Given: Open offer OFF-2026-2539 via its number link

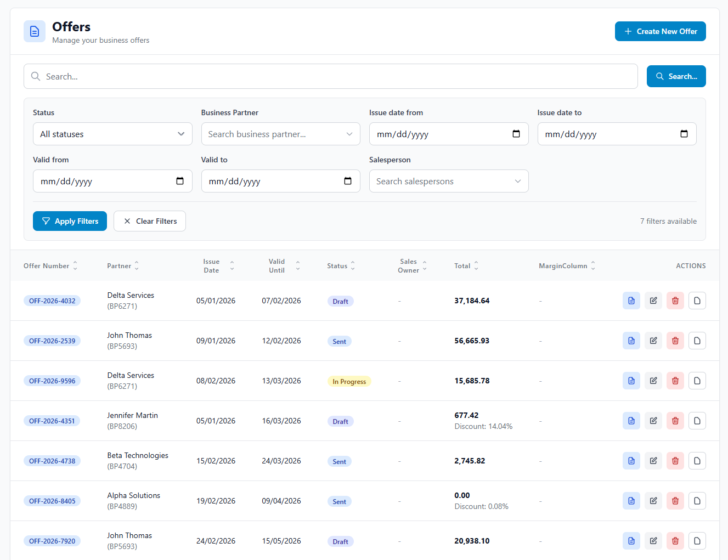Looking at the screenshot, I should tap(52, 340).
